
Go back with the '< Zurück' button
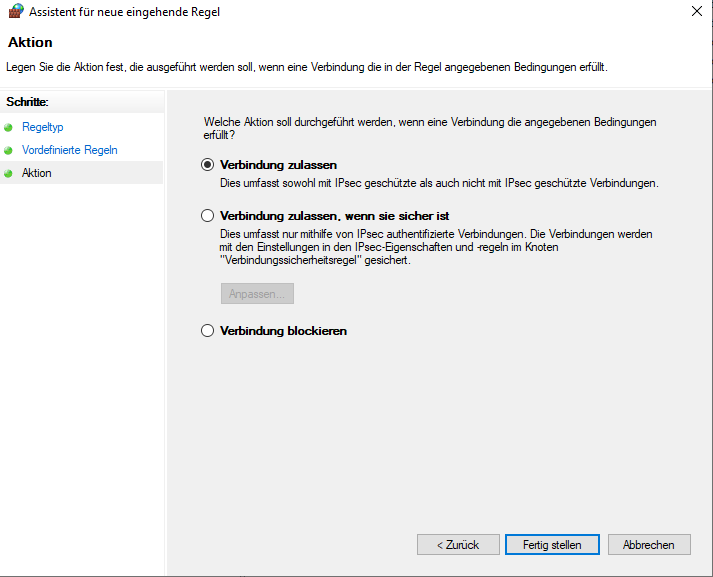coord(457,545)
